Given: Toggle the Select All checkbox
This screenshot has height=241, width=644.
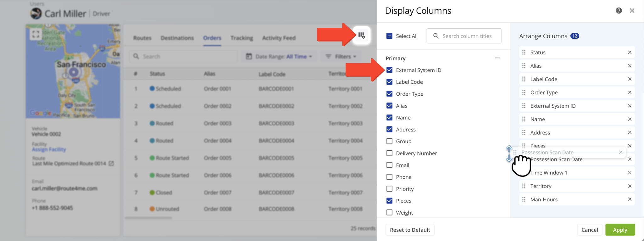Looking at the screenshot, I should coord(389,36).
